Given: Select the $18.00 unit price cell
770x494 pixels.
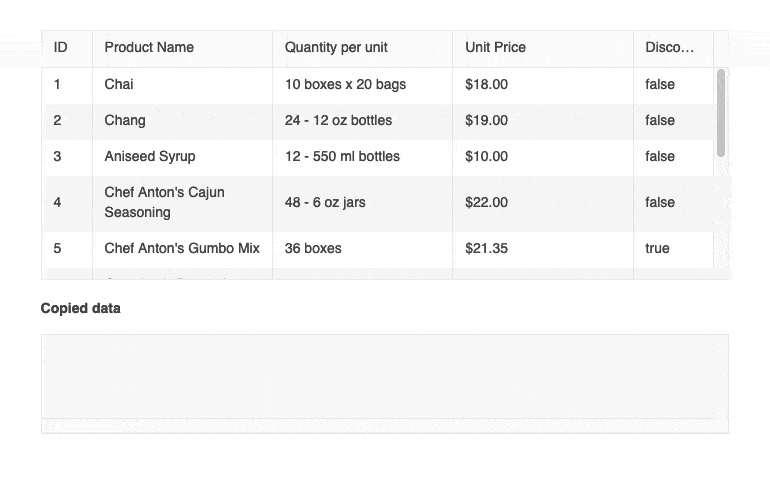Looking at the screenshot, I should tap(486, 84).
